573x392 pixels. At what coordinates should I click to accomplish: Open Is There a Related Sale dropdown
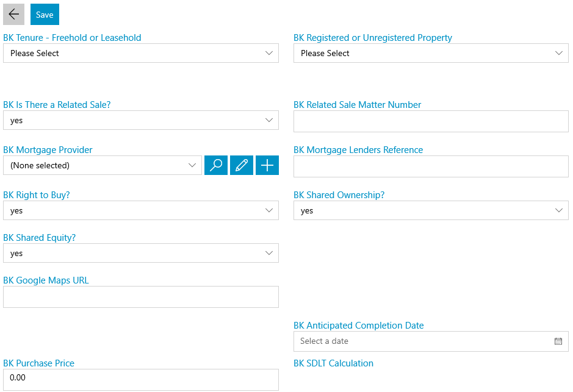(x=141, y=121)
